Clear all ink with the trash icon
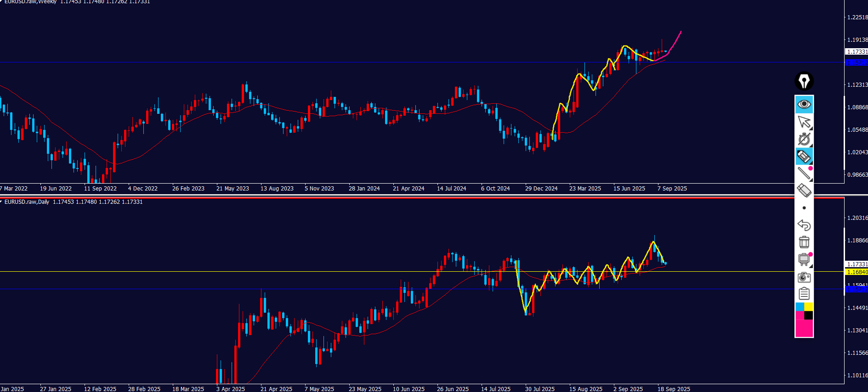 [x=804, y=242]
